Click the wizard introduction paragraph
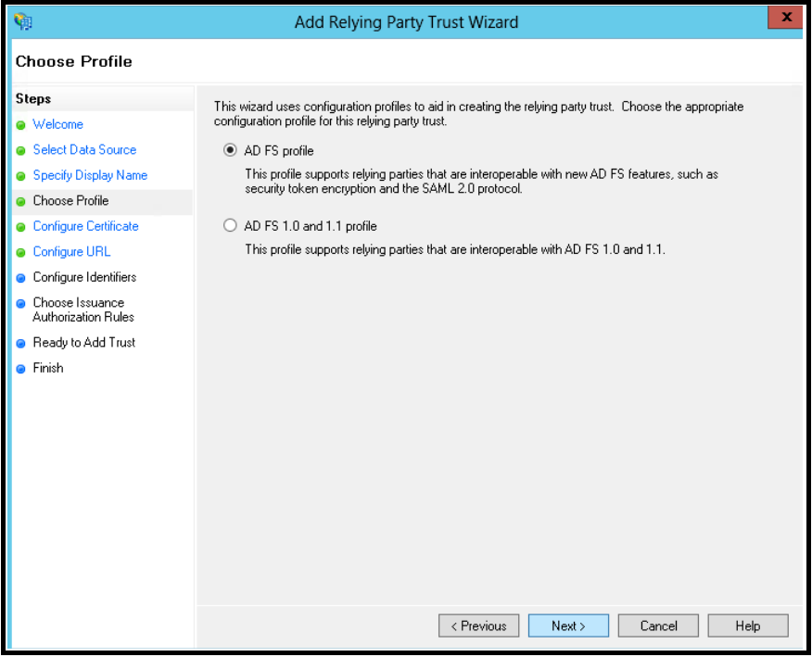Image resolution: width=812 pixels, height=657 pixels. [478, 114]
